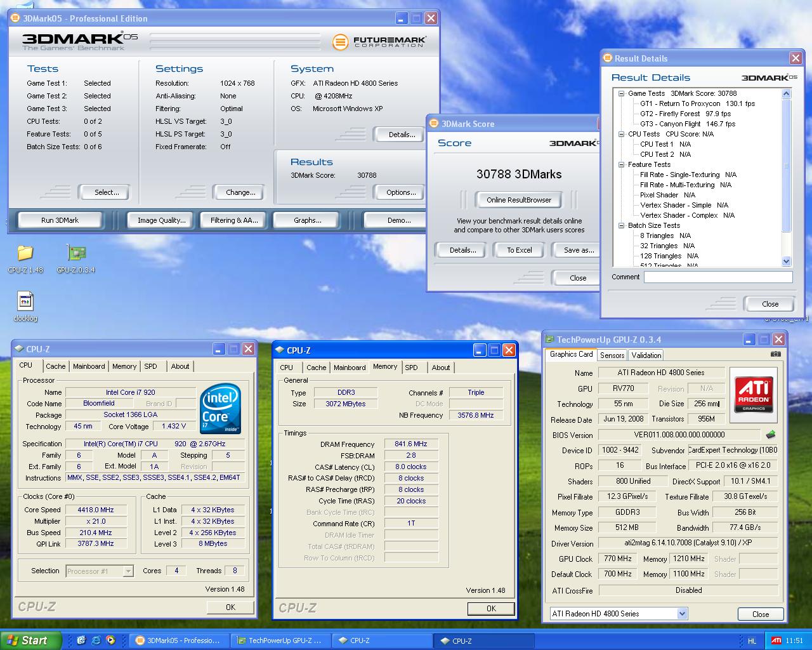Collapse the Feature Tests tree node
Screen dimensions: 812x650
[622, 164]
